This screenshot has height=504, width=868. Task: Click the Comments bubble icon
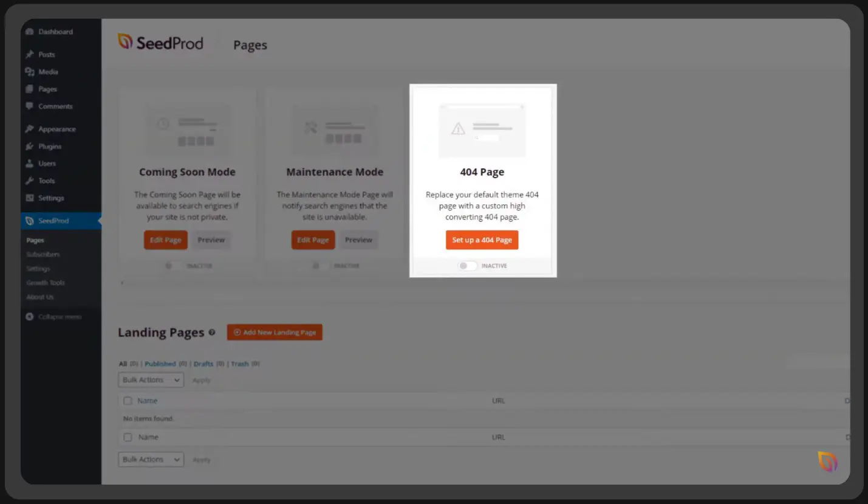(x=29, y=106)
